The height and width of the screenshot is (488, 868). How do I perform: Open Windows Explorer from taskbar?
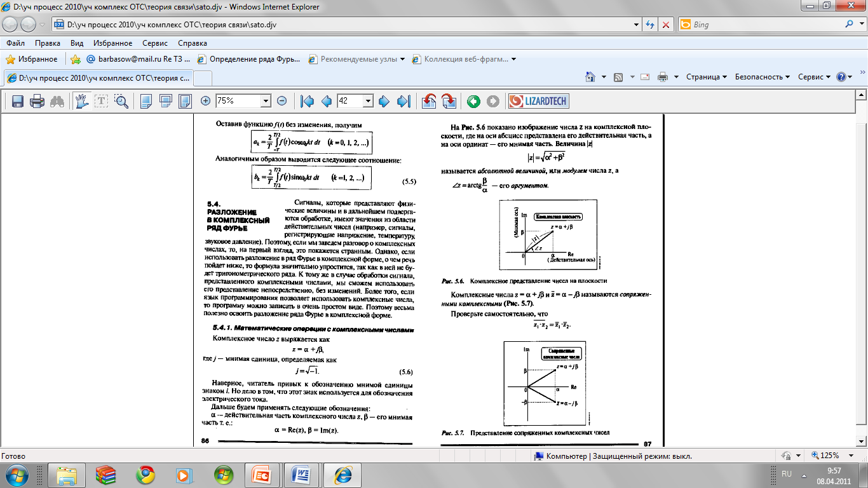click(x=67, y=475)
